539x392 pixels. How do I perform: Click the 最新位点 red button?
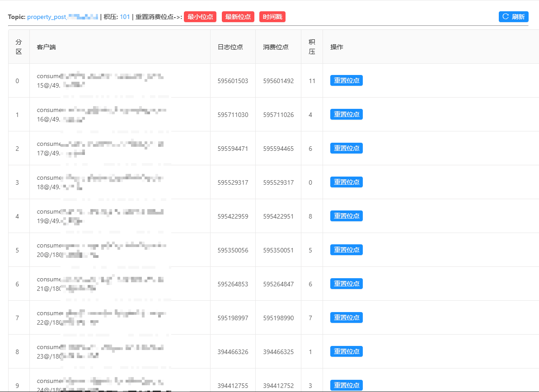click(x=238, y=17)
